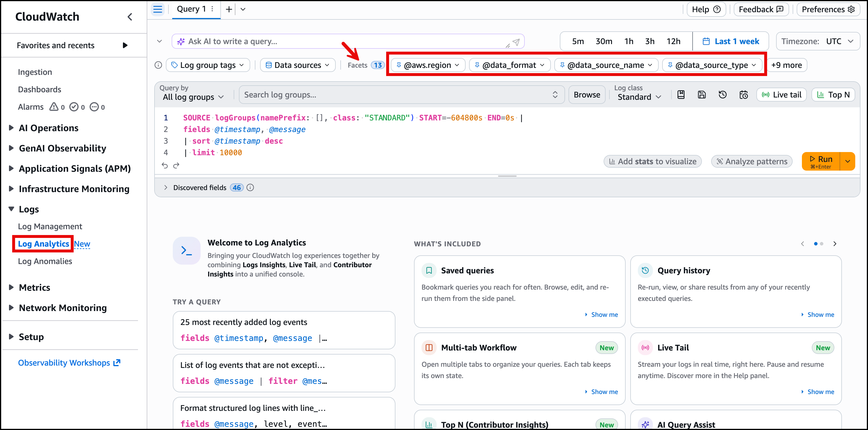Click Analyze patterns
Image resolution: width=868 pixels, height=430 pixels.
751,162
